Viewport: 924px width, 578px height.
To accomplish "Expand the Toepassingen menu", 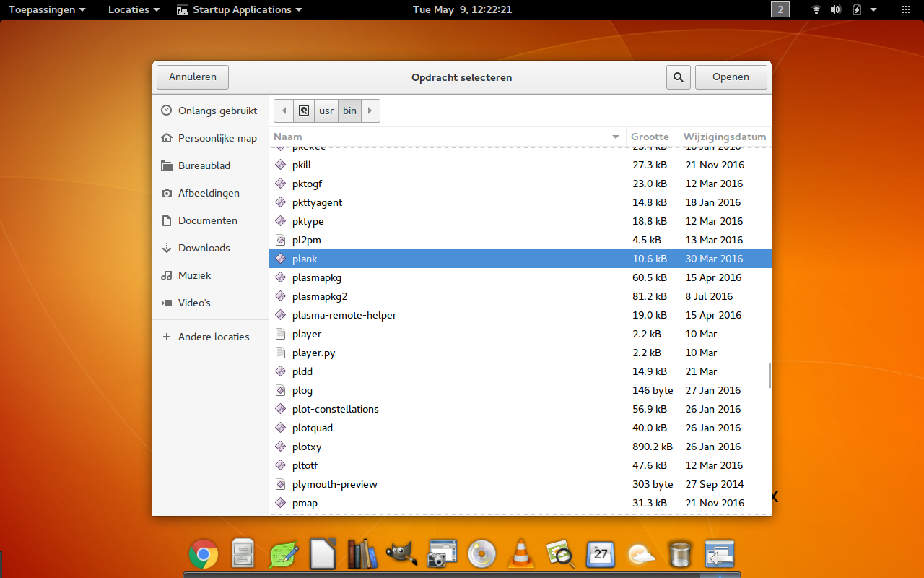I will coord(47,9).
